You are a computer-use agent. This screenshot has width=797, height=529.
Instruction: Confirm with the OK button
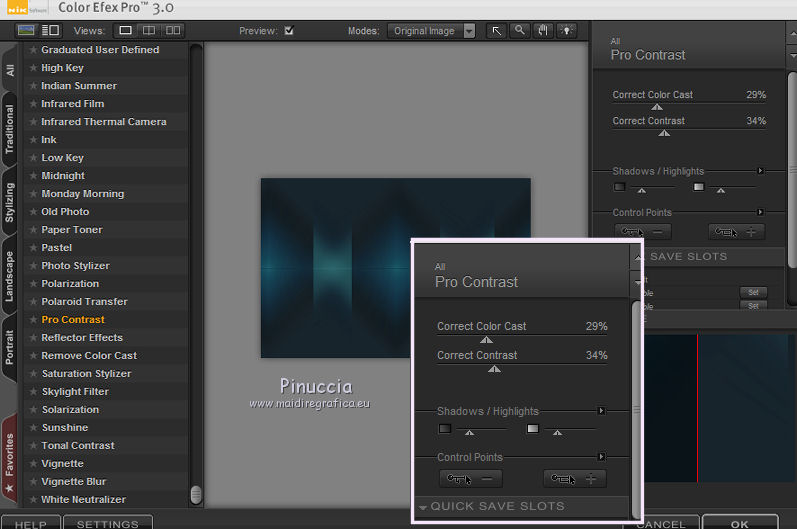[740, 523]
